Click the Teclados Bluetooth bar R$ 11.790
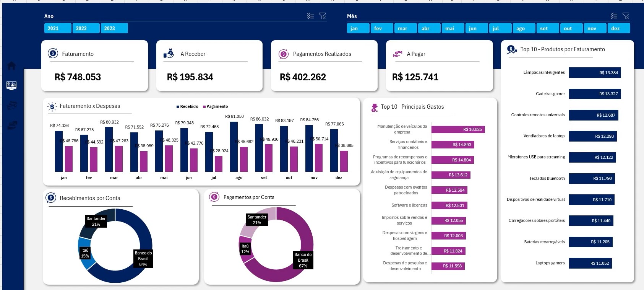The image size is (644, 290). (592, 178)
